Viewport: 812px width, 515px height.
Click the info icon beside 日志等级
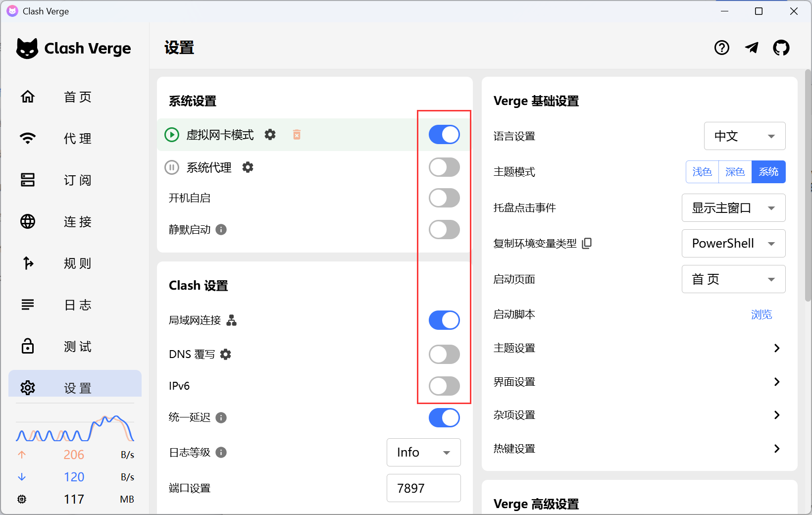(221, 452)
